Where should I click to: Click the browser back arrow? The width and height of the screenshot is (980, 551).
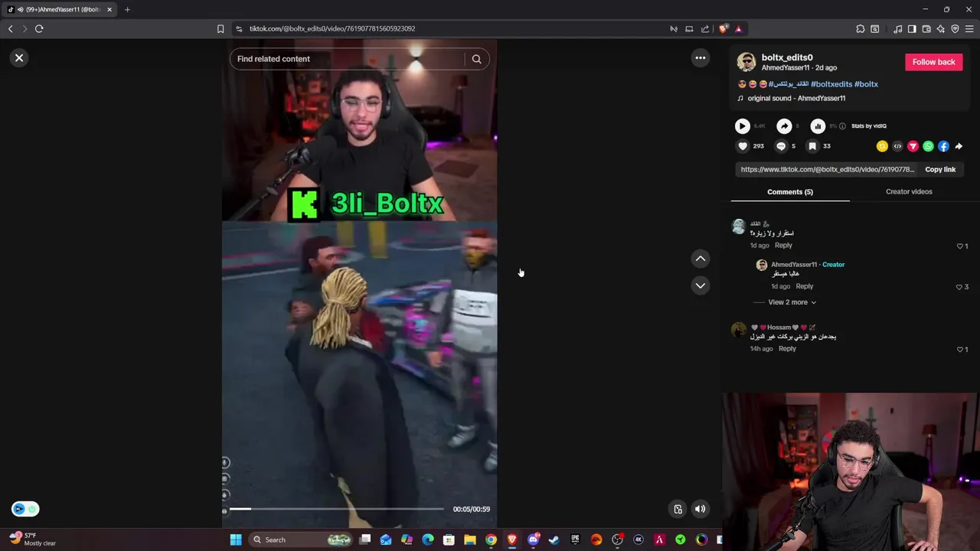10,29
